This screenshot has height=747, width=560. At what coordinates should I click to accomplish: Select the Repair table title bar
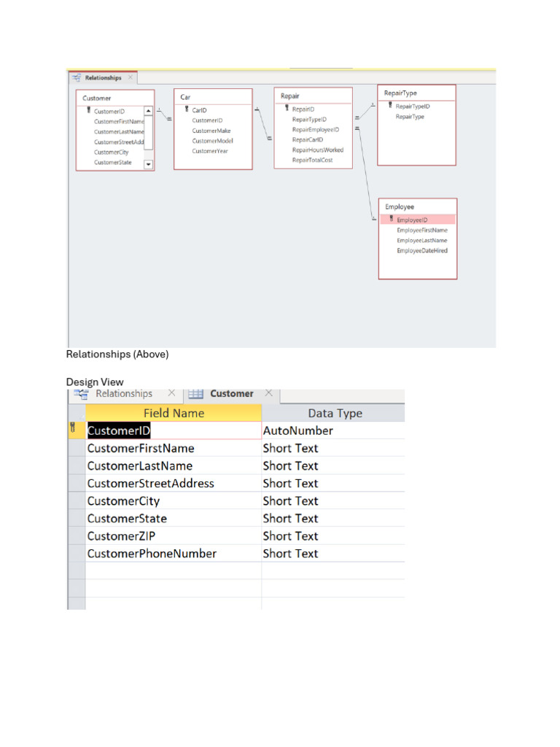point(313,96)
